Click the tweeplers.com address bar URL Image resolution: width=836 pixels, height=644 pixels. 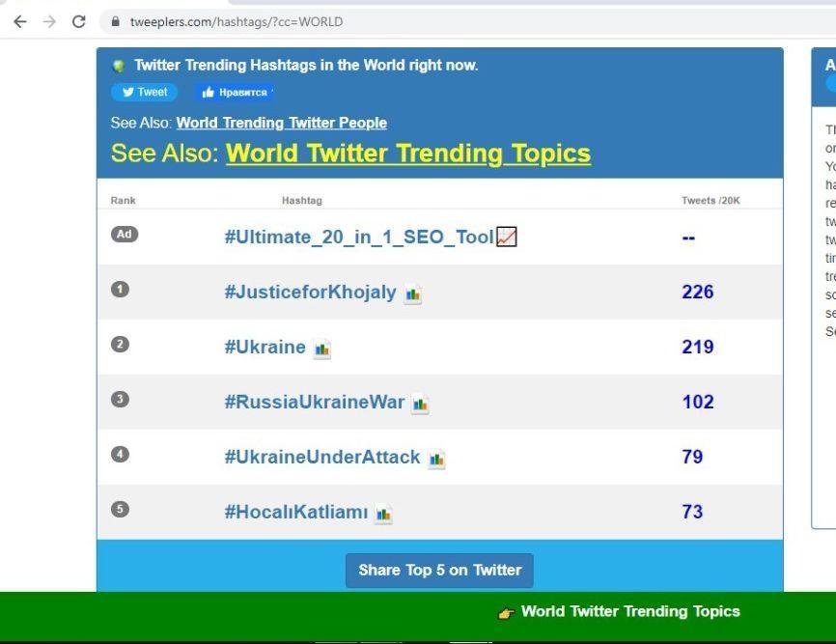[x=237, y=21]
